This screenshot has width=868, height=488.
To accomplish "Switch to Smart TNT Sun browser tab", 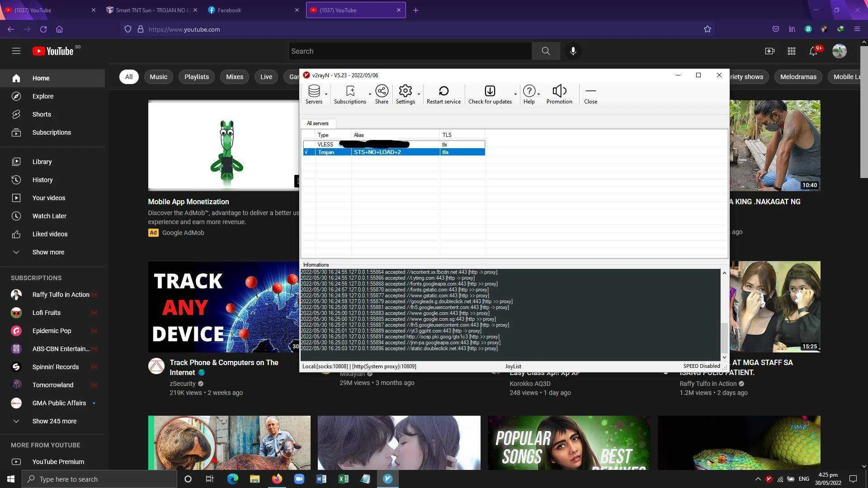I will point(151,10).
